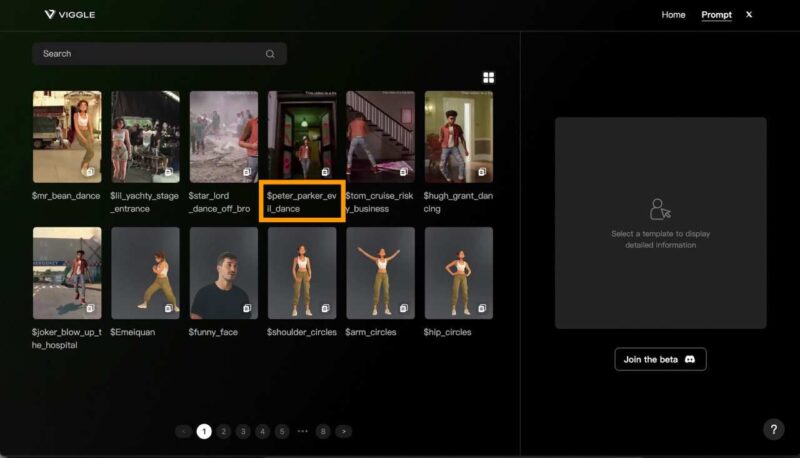Select the peter_parker_evil_dance thumbnail
Screen dimensions: 800x458
[x=302, y=137]
